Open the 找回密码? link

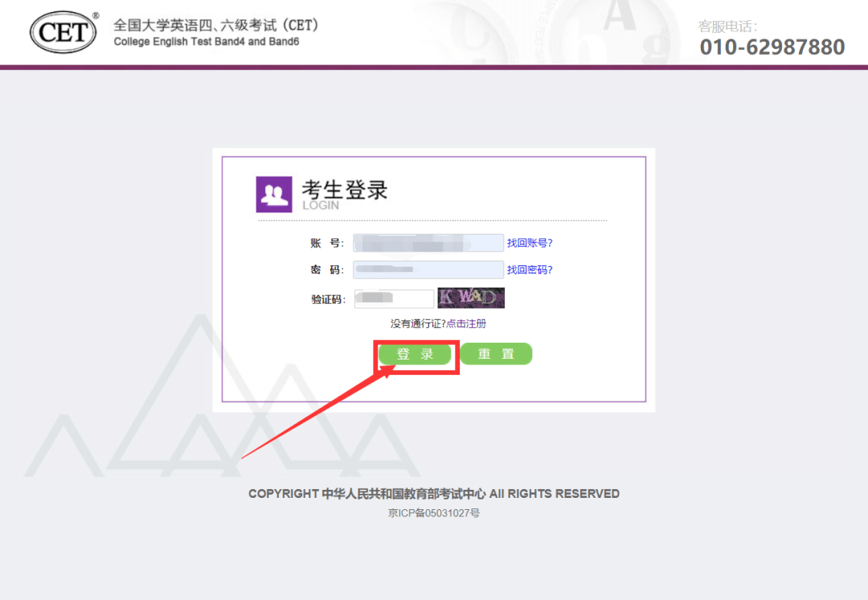coord(530,269)
